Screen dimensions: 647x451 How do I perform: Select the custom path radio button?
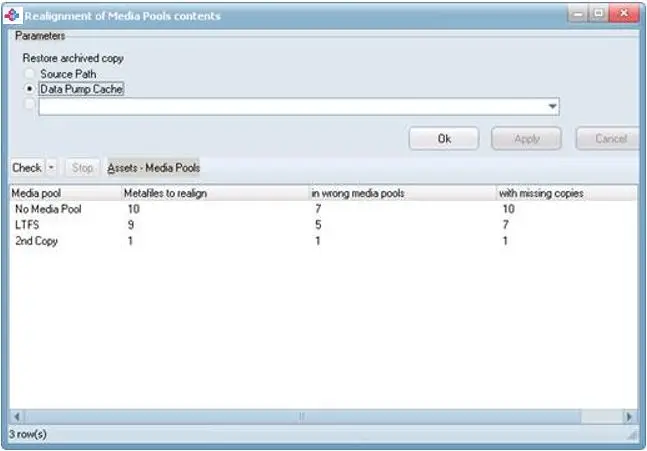[x=30, y=104]
